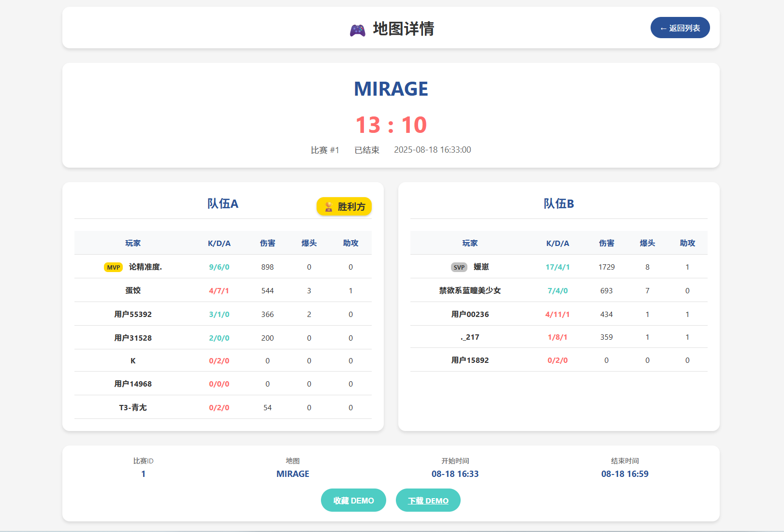Click the K/D/A value 1/8/1

pos(558,337)
